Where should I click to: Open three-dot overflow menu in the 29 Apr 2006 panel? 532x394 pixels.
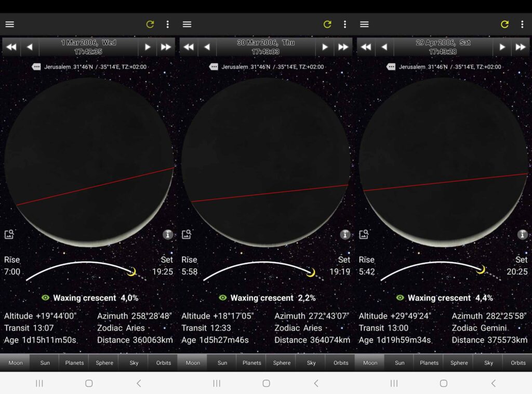(522, 24)
